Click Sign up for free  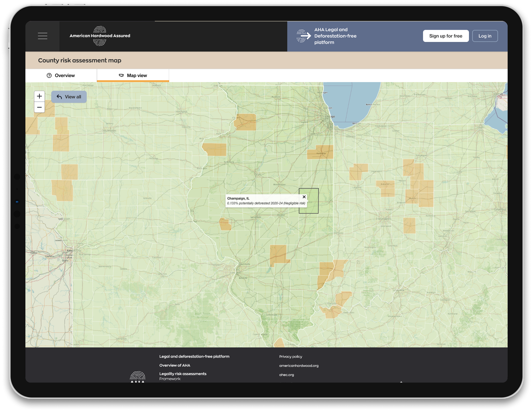pos(445,36)
